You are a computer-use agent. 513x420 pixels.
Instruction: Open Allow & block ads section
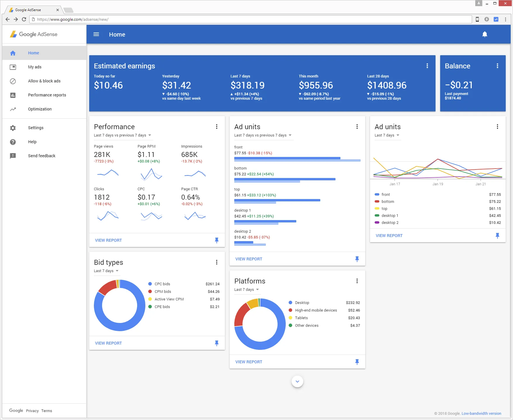point(44,81)
